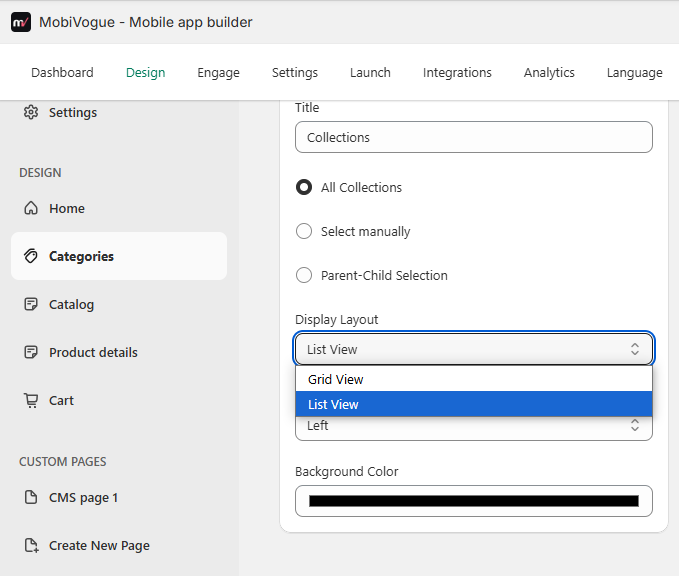The height and width of the screenshot is (576, 679).
Task: Select the All Collections radio button
Action: click(304, 187)
